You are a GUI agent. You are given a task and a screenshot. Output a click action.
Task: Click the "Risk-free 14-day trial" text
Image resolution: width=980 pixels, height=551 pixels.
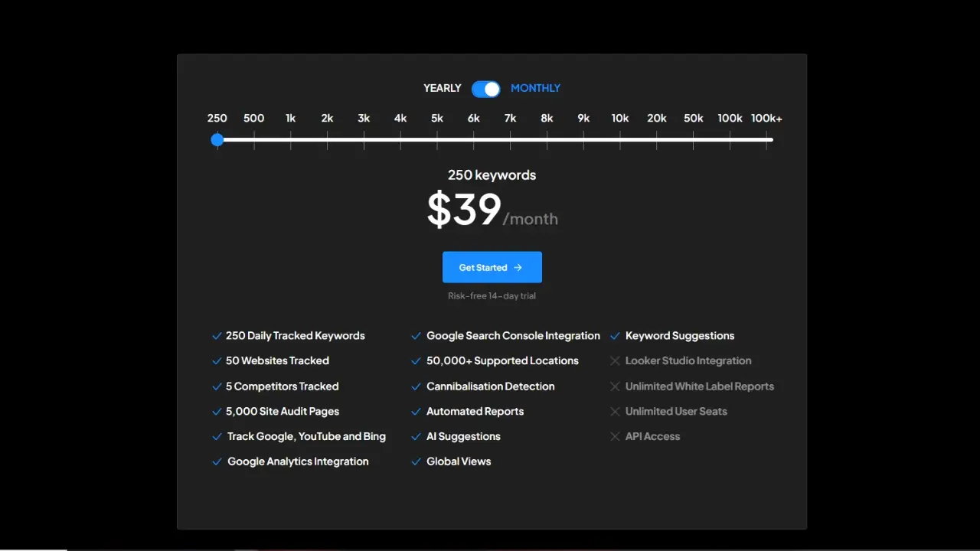pyautogui.click(x=492, y=295)
